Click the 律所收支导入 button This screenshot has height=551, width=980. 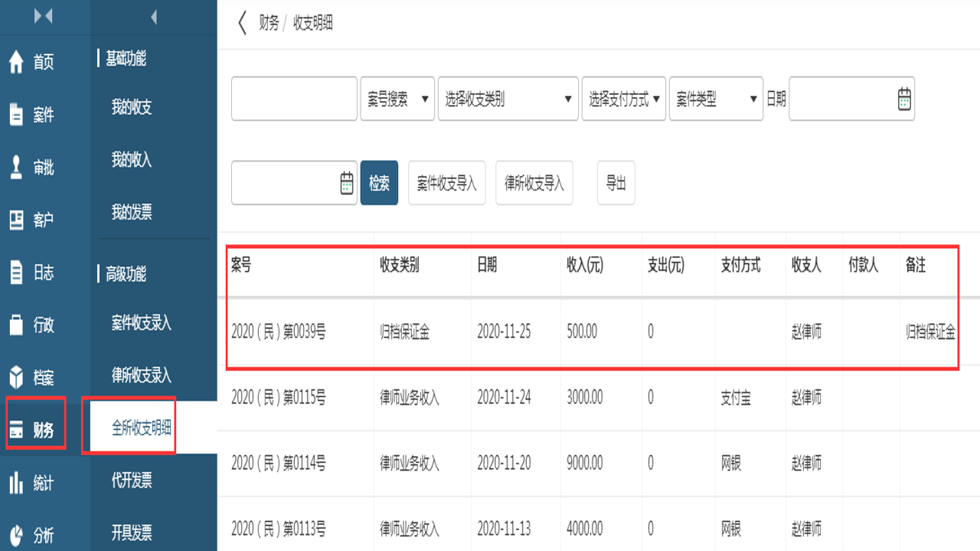click(x=534, y=183)
